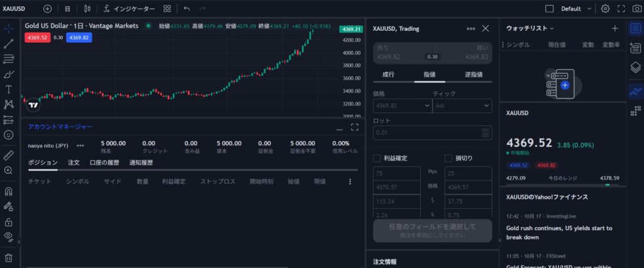This screenshot has height=268, width=644.
Task: Take a chart snapshot with camera icon
Action: [636, 9]
